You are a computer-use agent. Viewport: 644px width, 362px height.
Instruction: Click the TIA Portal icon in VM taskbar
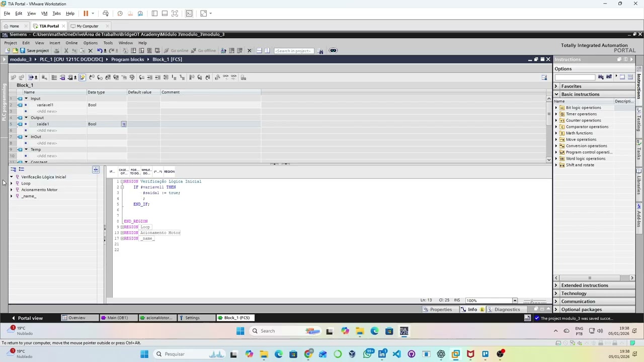tap(404, 331)
